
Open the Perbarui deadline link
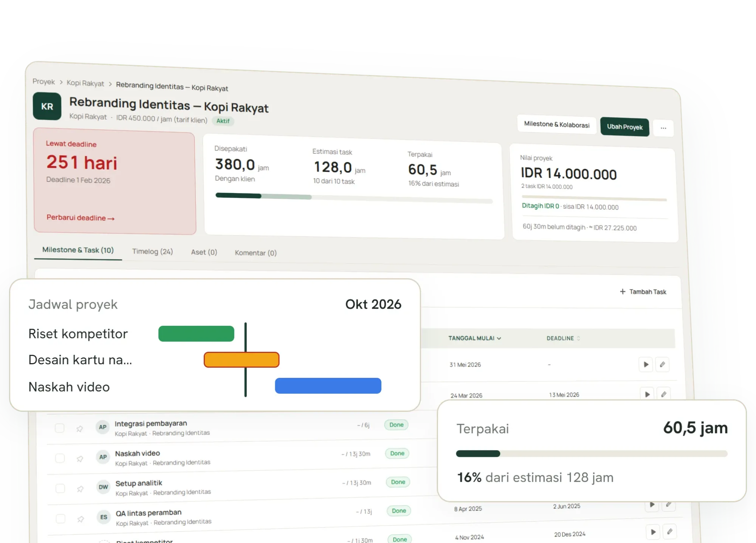(81, 218)
